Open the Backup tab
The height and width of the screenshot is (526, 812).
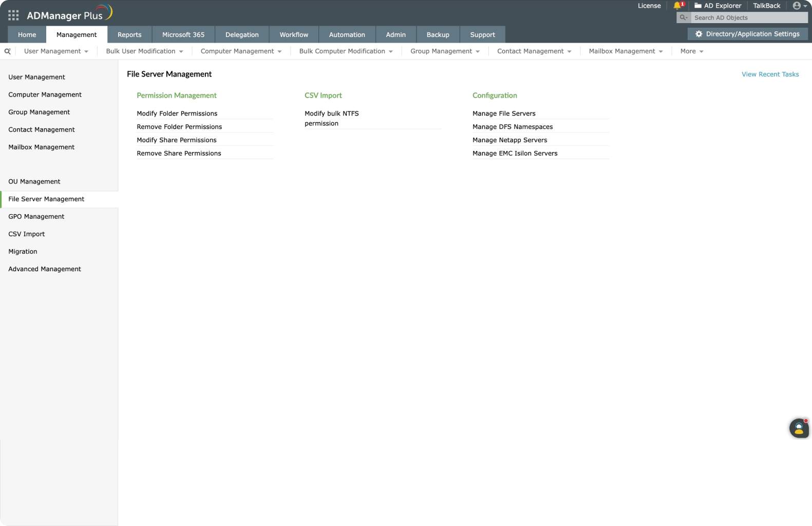438,34
